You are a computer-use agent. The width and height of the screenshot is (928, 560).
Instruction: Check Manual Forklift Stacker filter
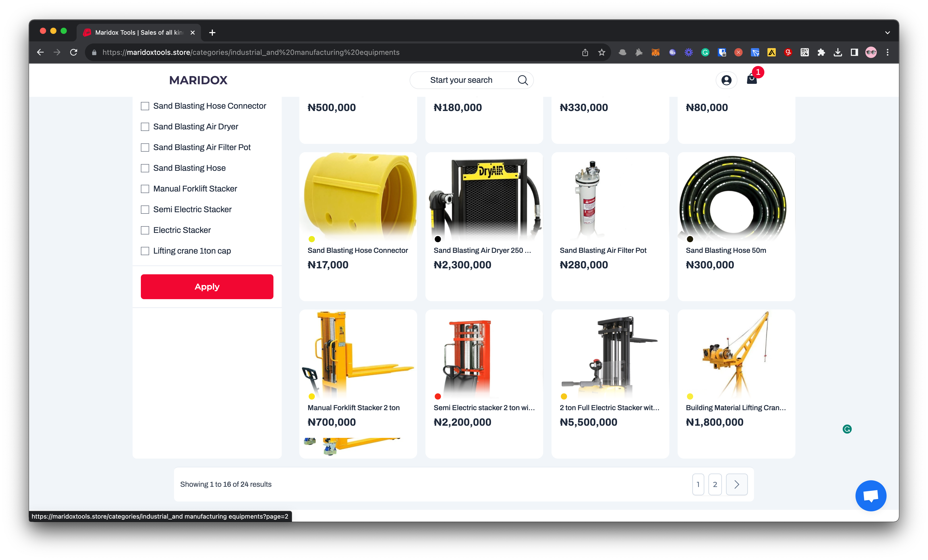(x=145, y=189)
